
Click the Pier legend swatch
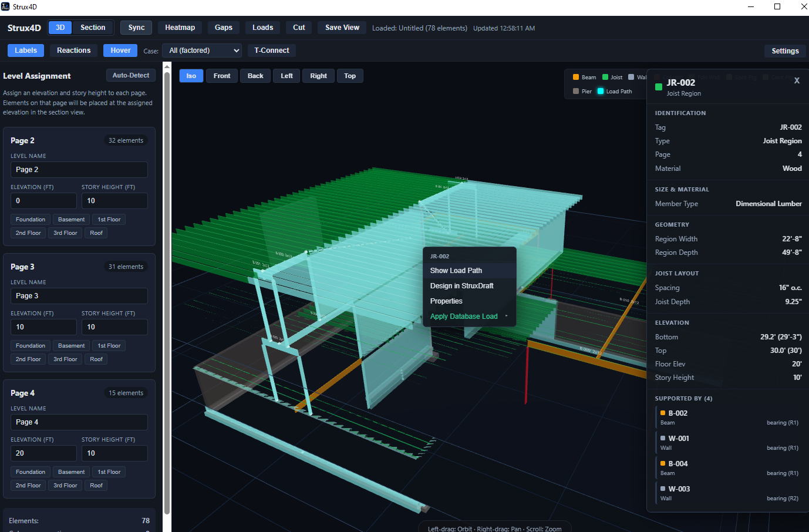pos(576,91)
